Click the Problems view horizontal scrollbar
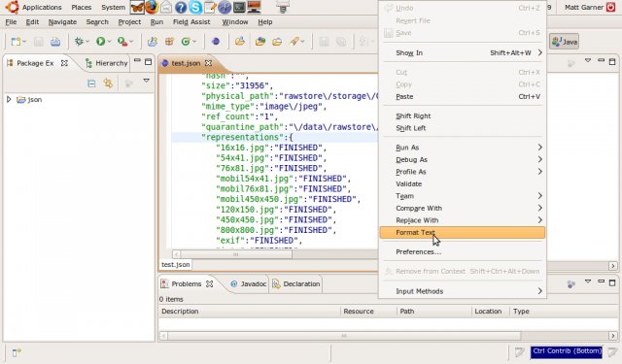The height and width of the screenshot is (364, 622). [344, 336]
